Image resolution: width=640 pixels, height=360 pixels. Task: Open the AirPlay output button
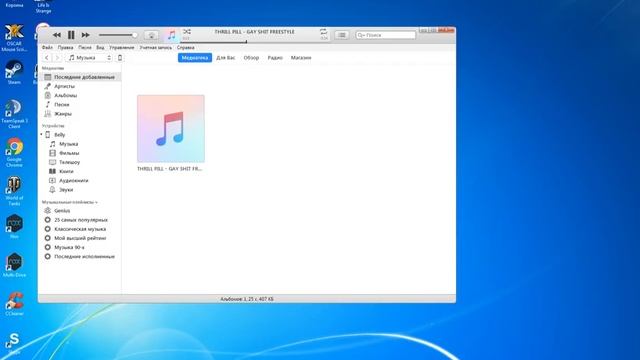pos(151,36)
